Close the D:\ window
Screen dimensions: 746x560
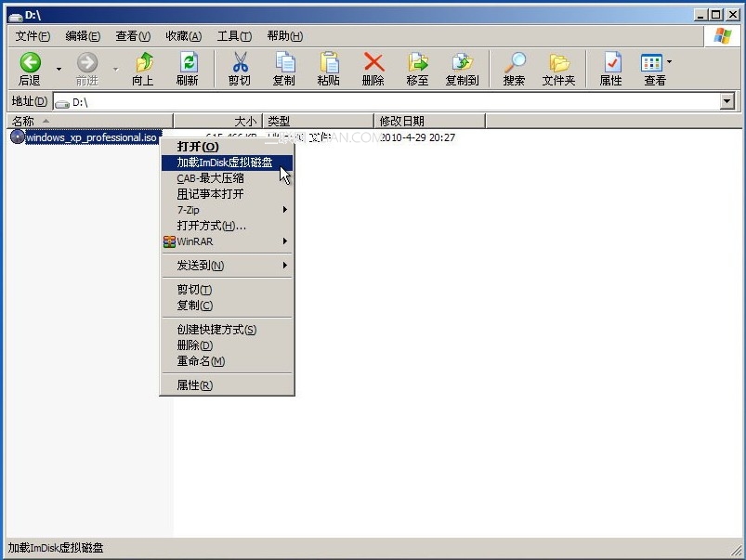coord(733,15)
